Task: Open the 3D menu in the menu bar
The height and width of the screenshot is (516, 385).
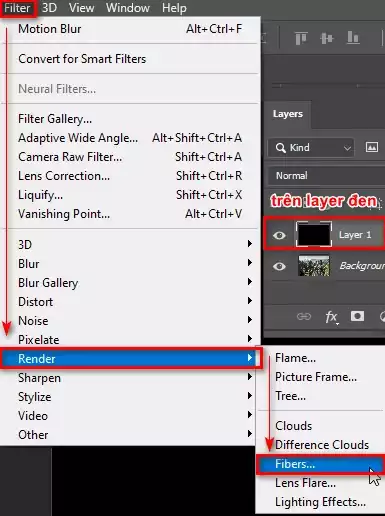Action: [x=49, y=8]
